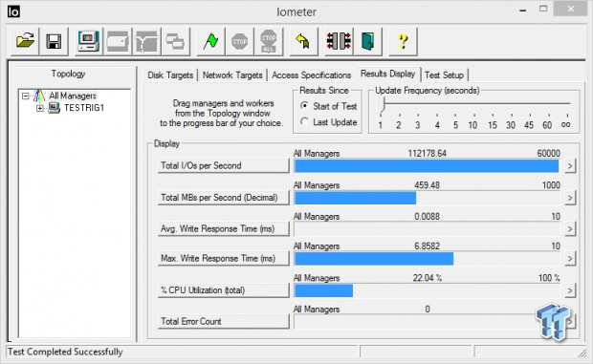Click the 112178.64 I/Os value
This screenshot has height=364, width=593.
427,153
